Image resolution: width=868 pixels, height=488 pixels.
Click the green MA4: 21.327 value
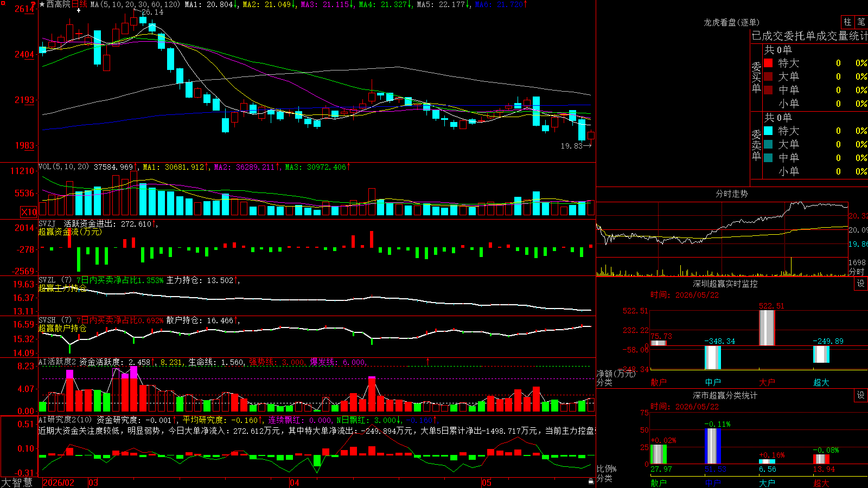pyautogui.click(x=384, y=4)
